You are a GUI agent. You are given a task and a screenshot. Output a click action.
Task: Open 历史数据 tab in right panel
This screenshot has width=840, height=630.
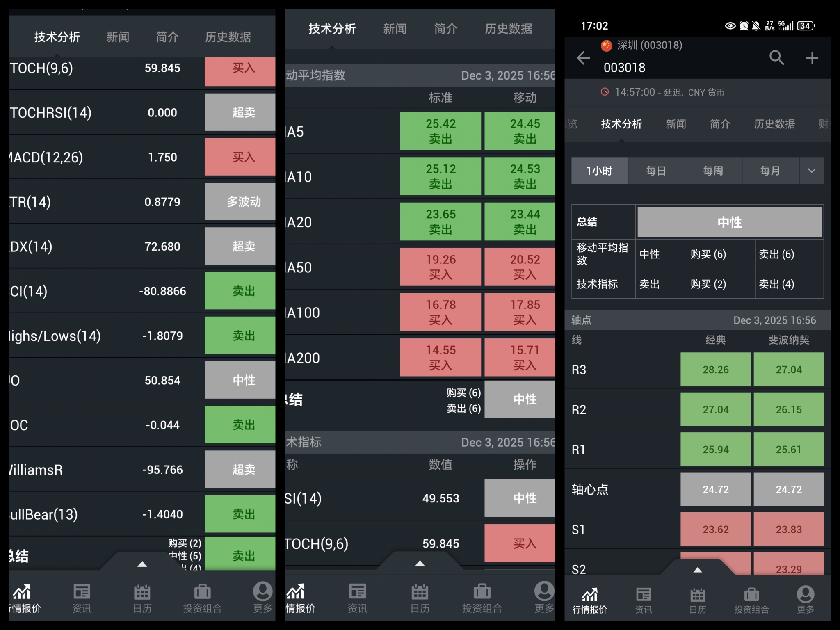point(774,124)
